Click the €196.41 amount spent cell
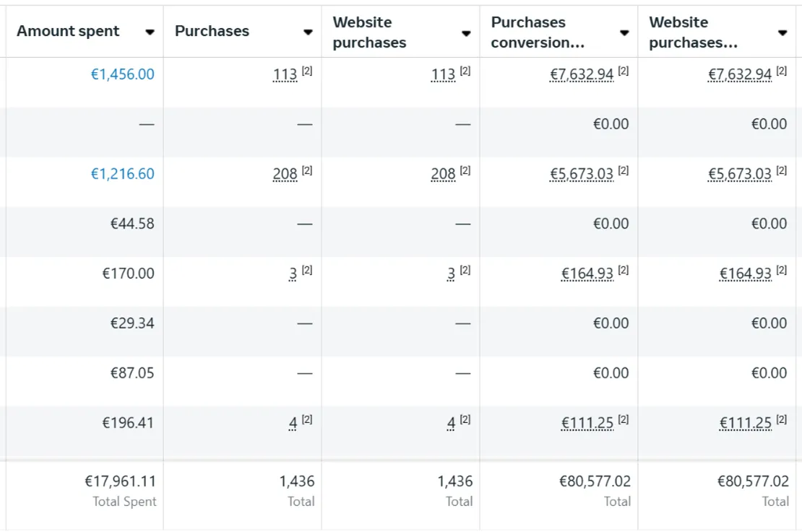Viewport: 802px width, 532px height. click(128, 423)
